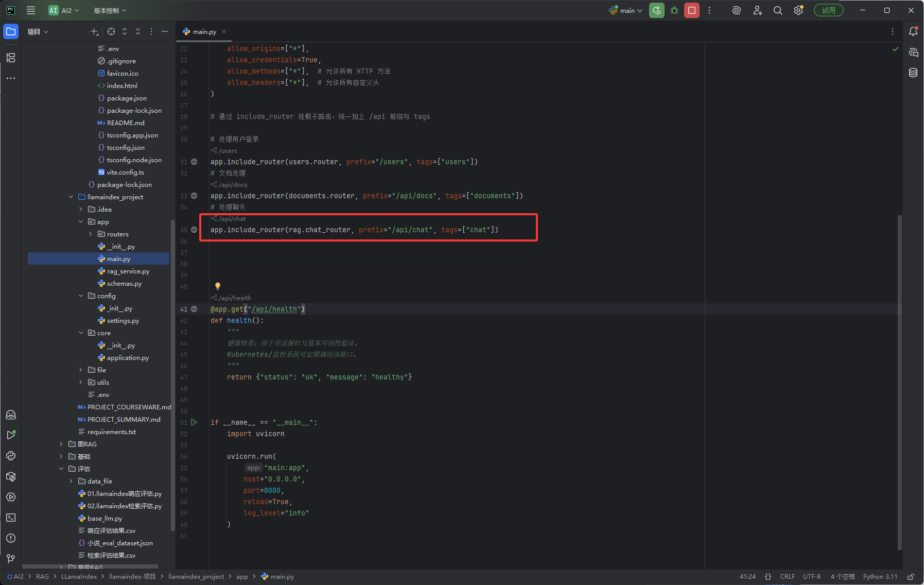Click the 试用 trial button
The width and height of the screenshot is (924, 585).
828,10
